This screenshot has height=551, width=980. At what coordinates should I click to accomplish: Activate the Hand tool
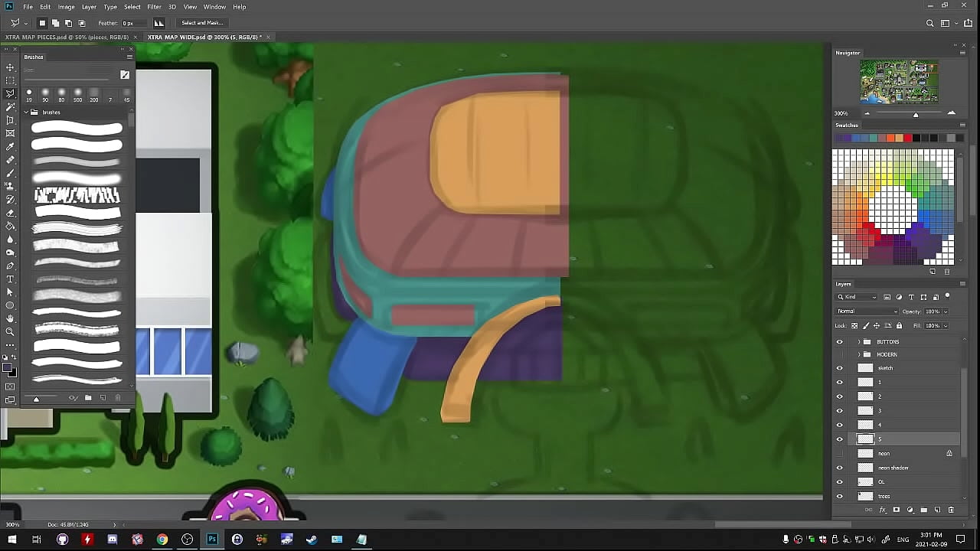click(x=10, y=318)
